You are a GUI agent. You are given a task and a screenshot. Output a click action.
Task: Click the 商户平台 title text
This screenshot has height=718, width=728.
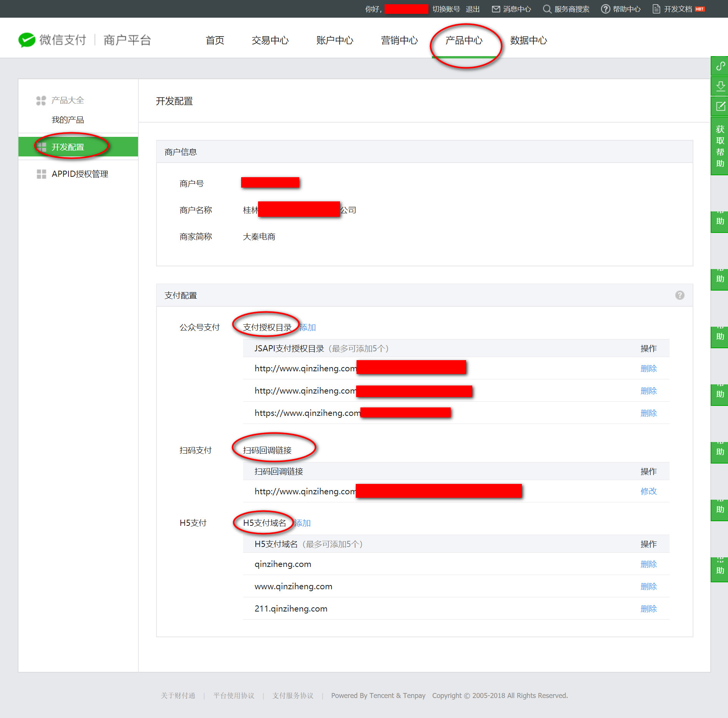pos(127,40)
